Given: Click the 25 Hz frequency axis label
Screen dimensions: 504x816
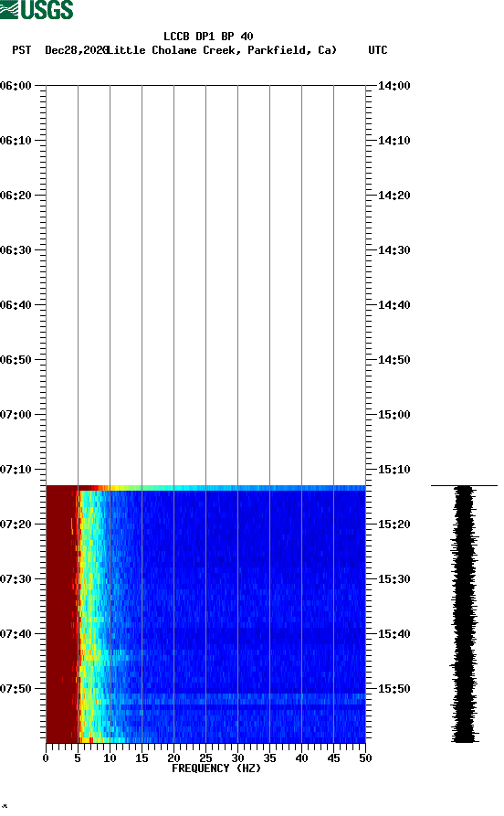Looking at the screenshot, I should click(205, 758).
